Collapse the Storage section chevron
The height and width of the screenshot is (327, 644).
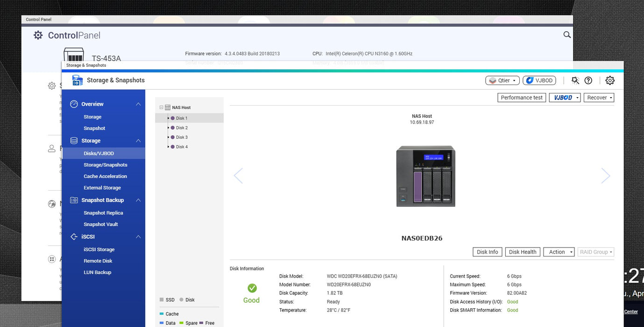pos(138,141)
